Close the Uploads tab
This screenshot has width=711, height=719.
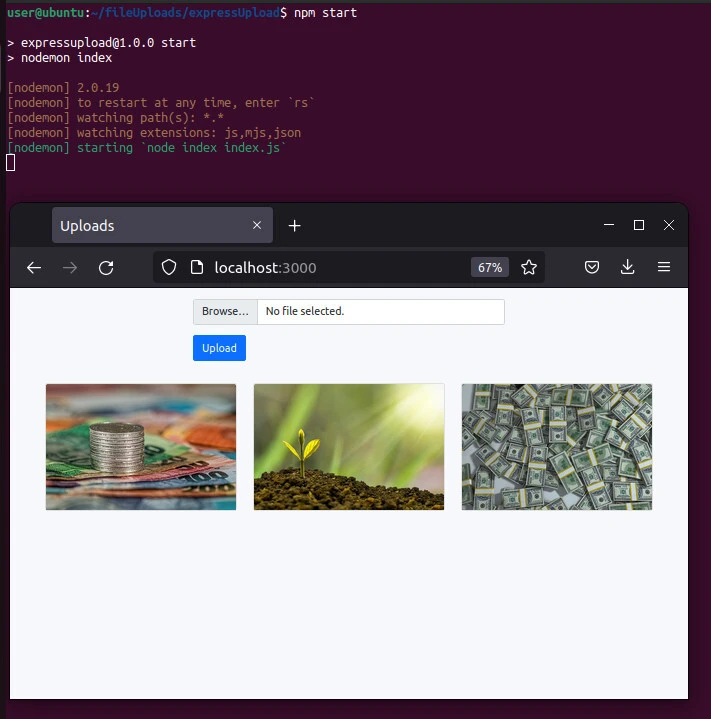pyautogui.click(x=257, y=226)
